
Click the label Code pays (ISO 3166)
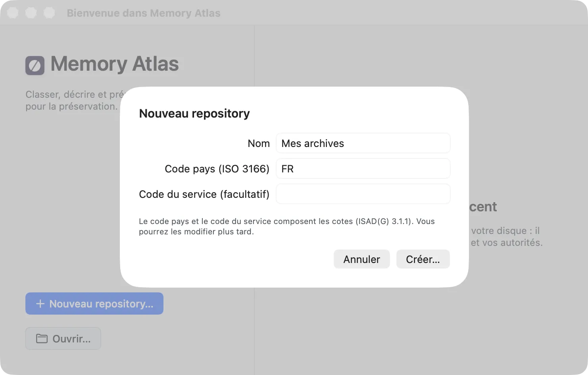click(217, 169)
